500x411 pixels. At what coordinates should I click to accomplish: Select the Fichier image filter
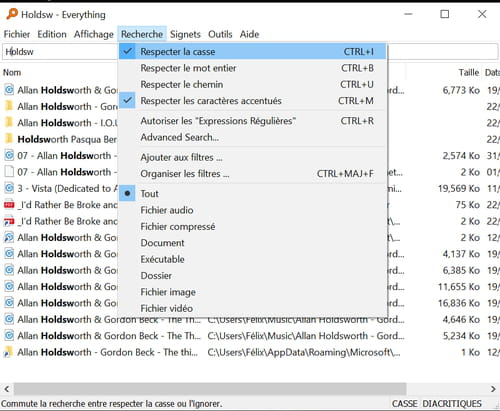pyautogui.click(x=253, y=292)
